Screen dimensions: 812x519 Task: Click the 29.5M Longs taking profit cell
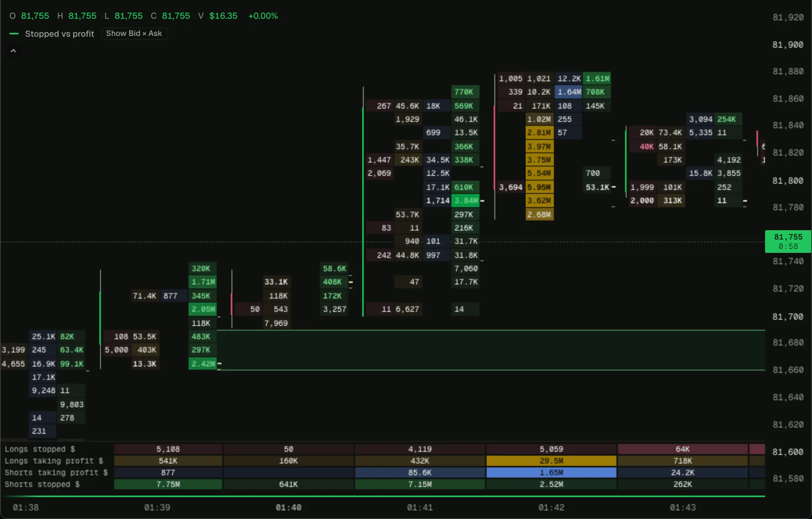click(x=552, y=461)
